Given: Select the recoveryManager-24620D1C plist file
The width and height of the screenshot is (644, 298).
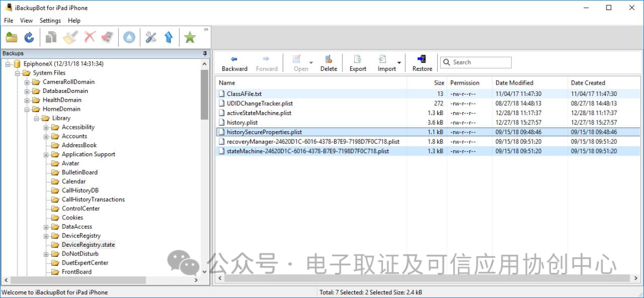Looking at the screenshot, I should tap(428, 141).
